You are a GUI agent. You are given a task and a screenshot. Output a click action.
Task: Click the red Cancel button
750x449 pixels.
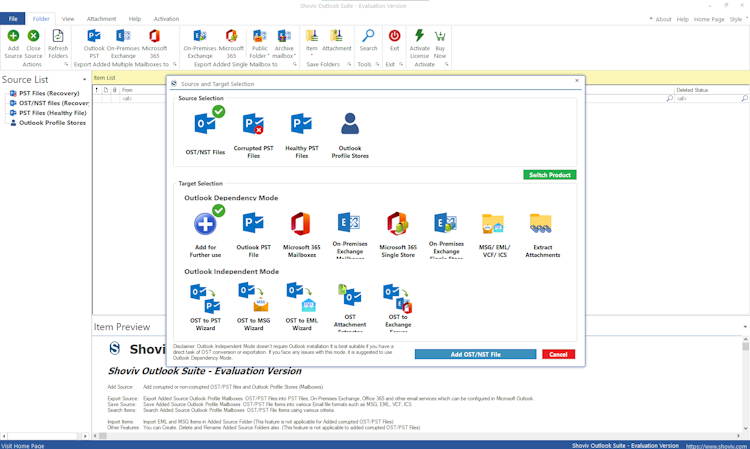[x=558, y=354]
